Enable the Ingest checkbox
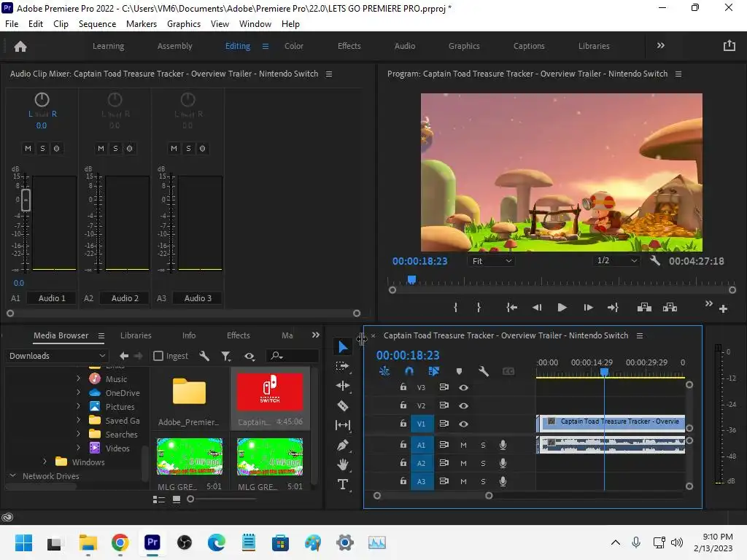Viewport: 747px width, 560px height. point(158,356)
